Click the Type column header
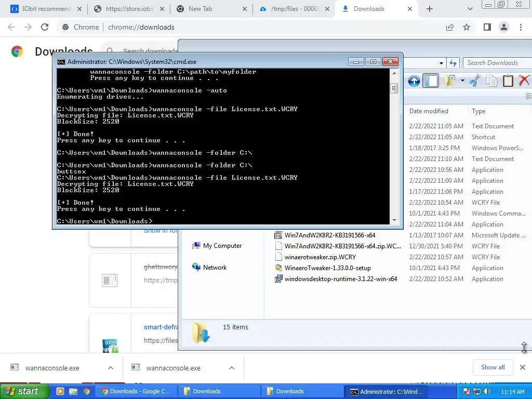Image resolution: width=532 pixels, height=399 pixels. coord(478,111)
